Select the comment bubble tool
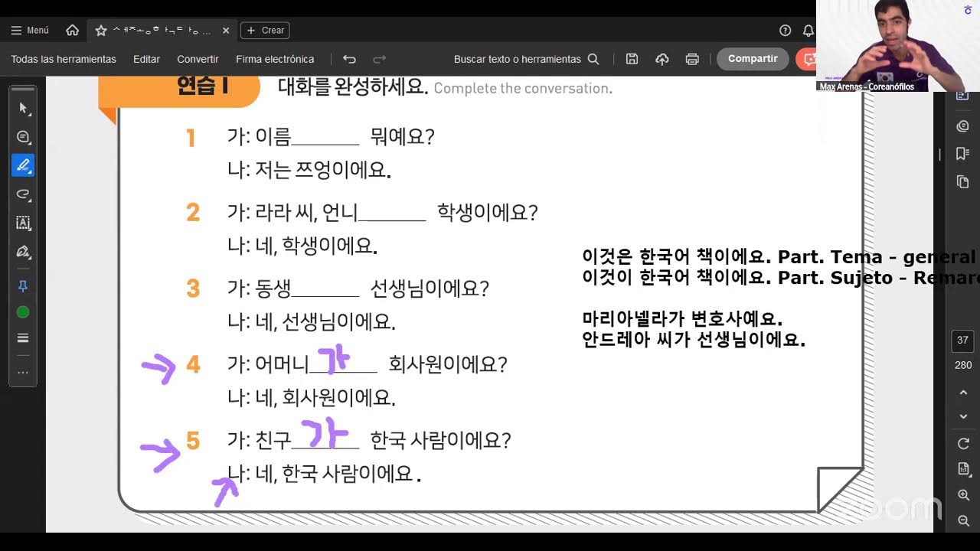Screen dimensions: 980x551 coord(23,137)
